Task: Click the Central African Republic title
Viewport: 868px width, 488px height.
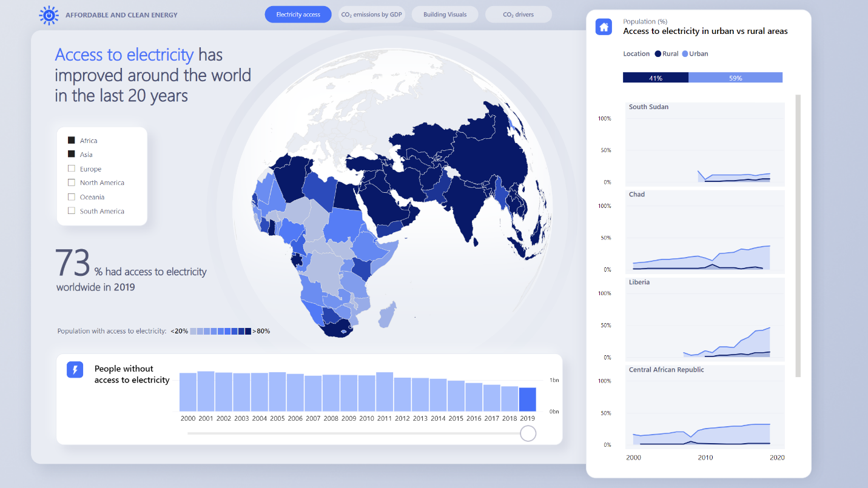Action: tap(667, 370)
